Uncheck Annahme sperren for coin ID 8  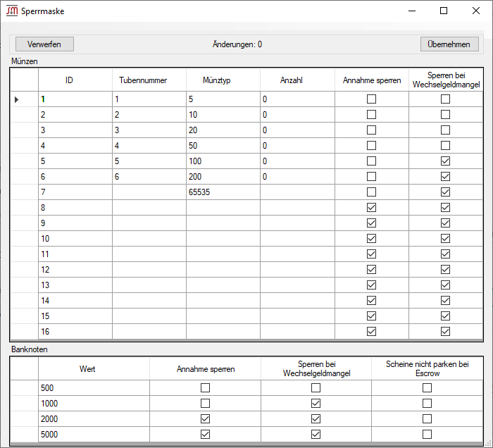tap(371, 208)
